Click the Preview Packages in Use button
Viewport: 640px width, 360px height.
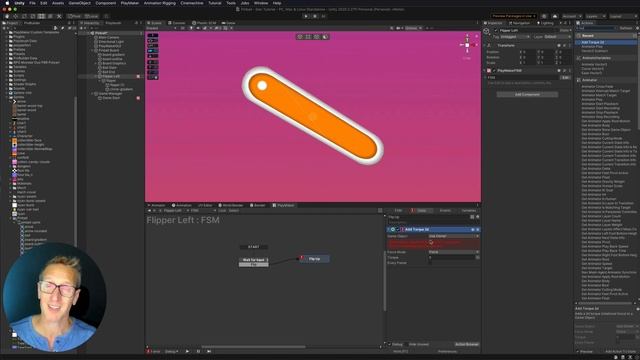[514, 16]
